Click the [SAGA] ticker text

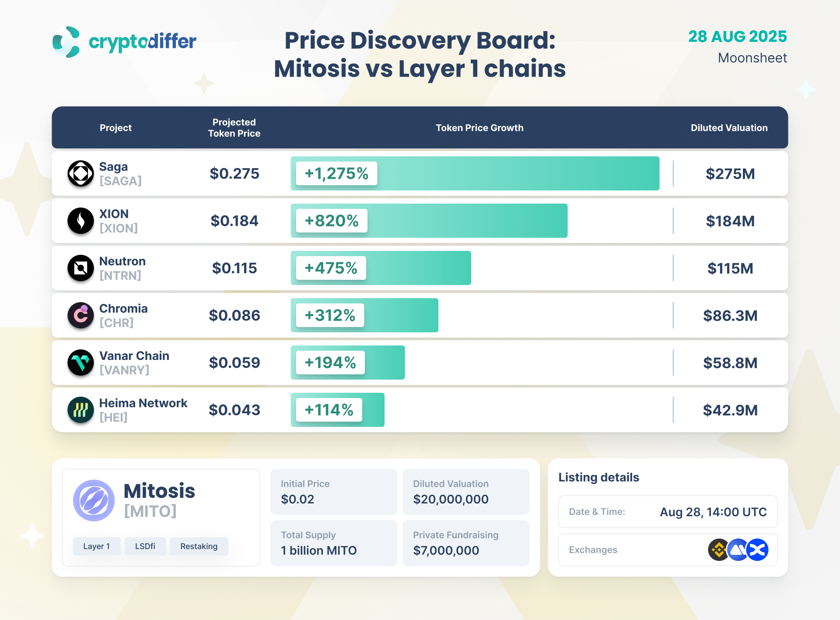pyautogui.click(x=120, y=181)
